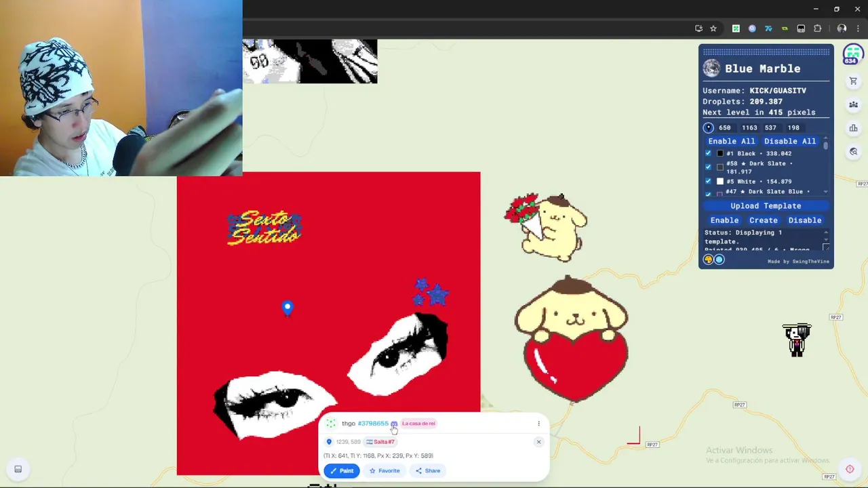Screen dimensions: 868x488
Task: Click the Username KICK/GUASITV text
Action: 755,90
